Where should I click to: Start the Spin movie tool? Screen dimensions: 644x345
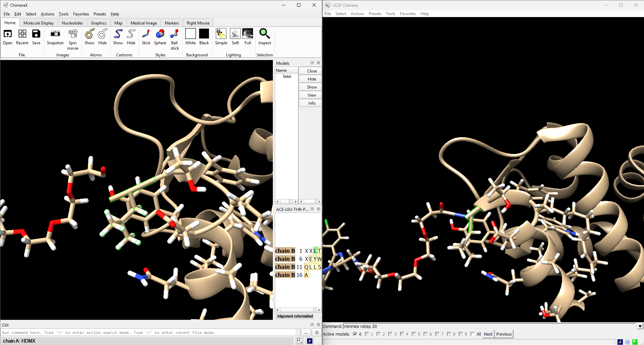point(72,34)
